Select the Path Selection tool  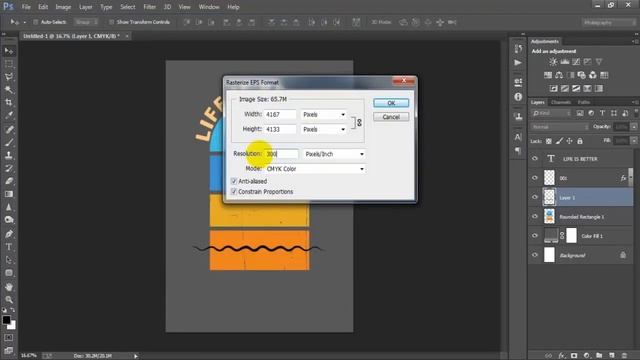pos(9,260)
